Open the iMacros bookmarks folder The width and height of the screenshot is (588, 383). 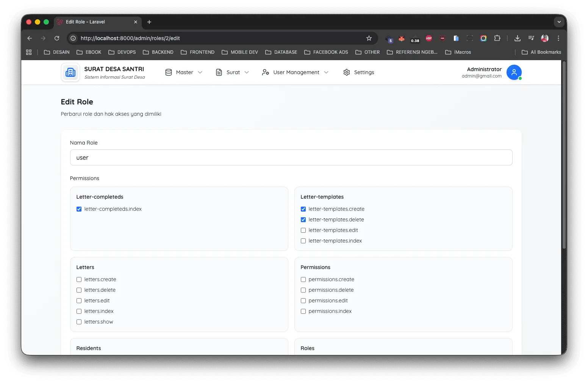coord(458,52)
